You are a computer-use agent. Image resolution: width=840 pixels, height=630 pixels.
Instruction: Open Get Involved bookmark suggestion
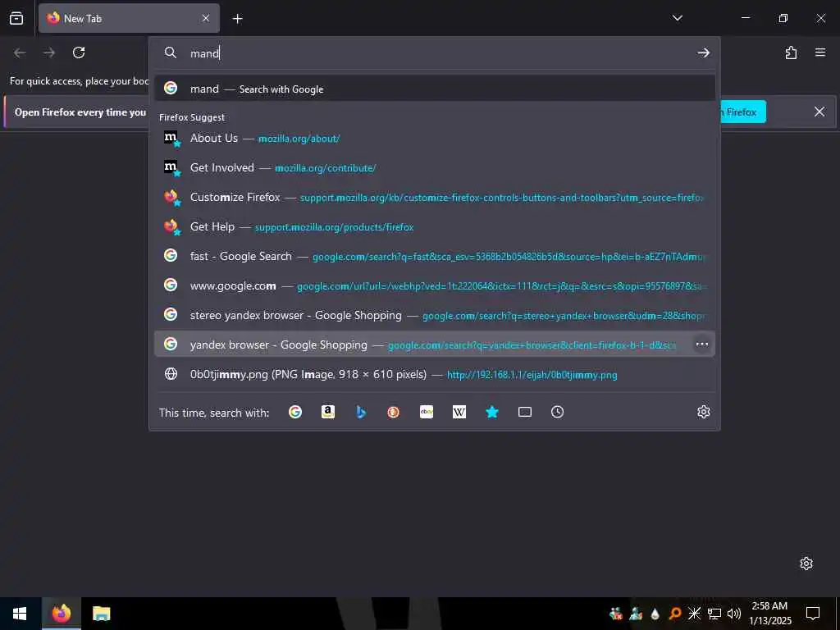click(x=435, y=167)
